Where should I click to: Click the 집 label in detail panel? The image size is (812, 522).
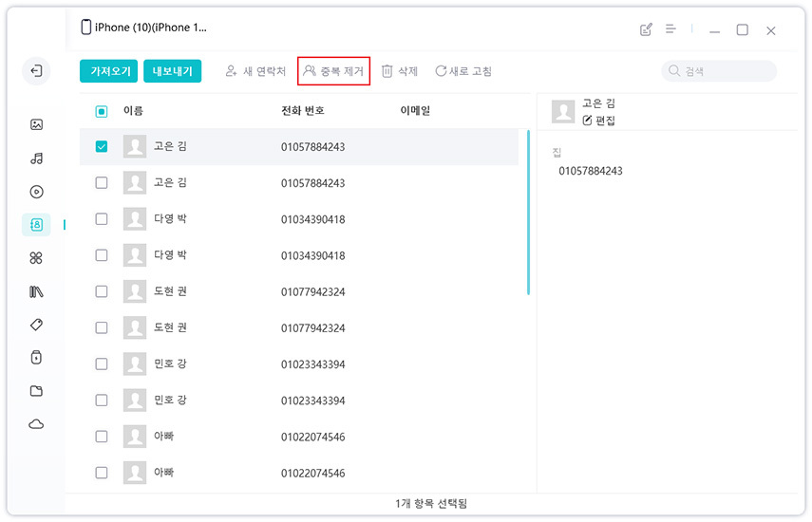tap(557, 152)
